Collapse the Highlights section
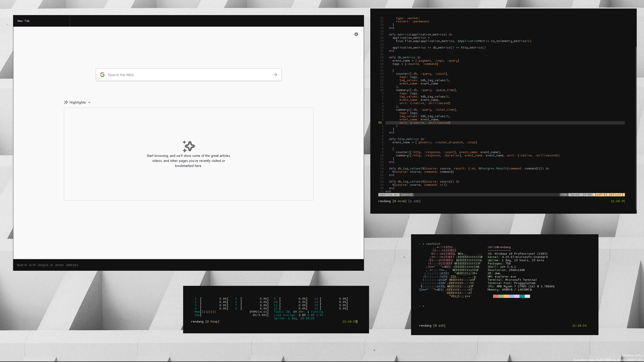Screen dimensions: 644x362 click(x=89, y=102)
